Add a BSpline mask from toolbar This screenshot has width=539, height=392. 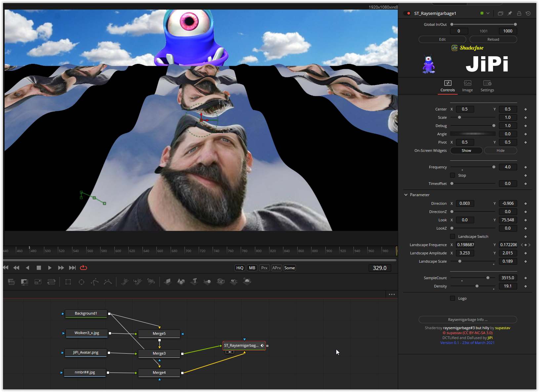click(x=108, y=282)
